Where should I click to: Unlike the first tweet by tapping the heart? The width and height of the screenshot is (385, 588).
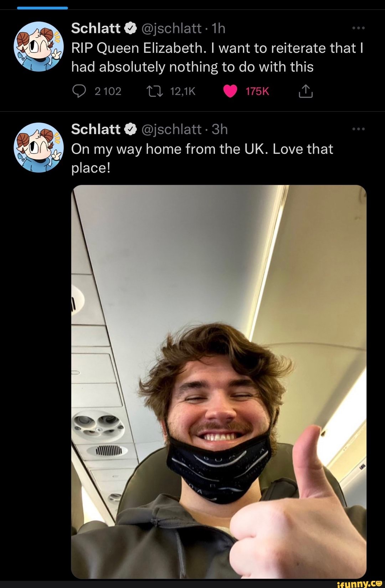point(231,91)
